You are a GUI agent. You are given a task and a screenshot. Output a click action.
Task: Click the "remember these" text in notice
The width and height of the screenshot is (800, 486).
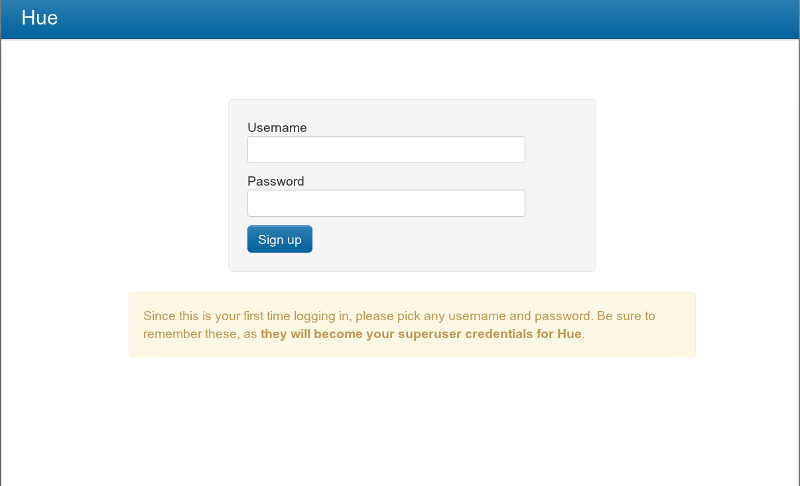(x=191, y=334)
